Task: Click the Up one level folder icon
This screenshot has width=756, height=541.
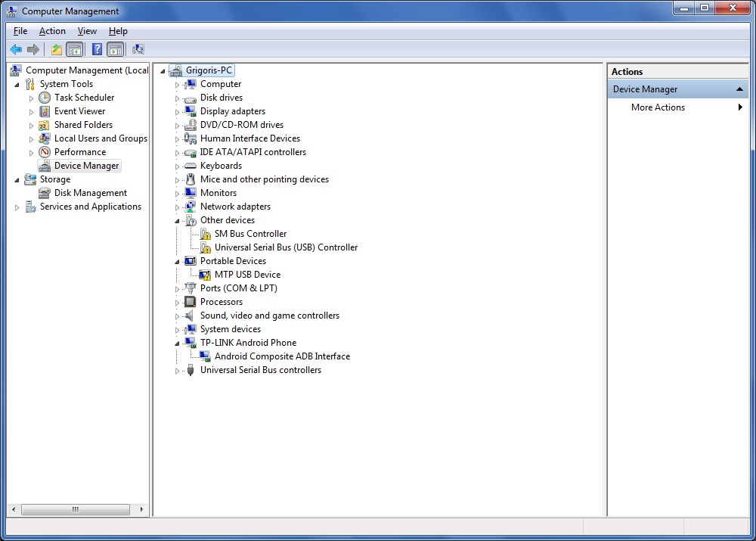Action: [56, 50]
